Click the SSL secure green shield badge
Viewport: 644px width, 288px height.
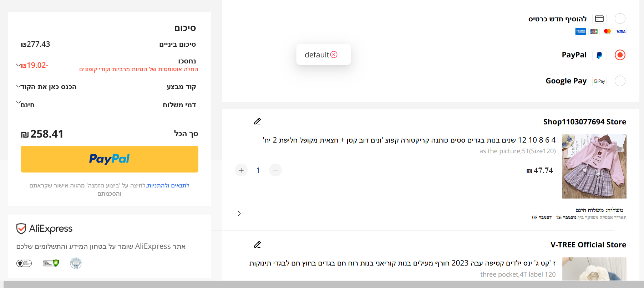click(x=51, y=263)
